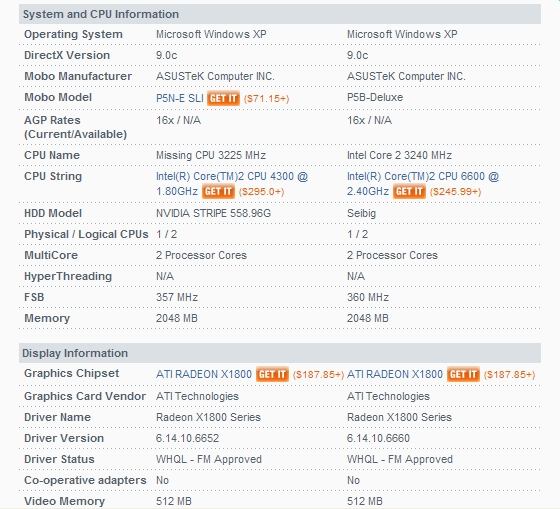Click the Display Information section header

click(280, 353)
